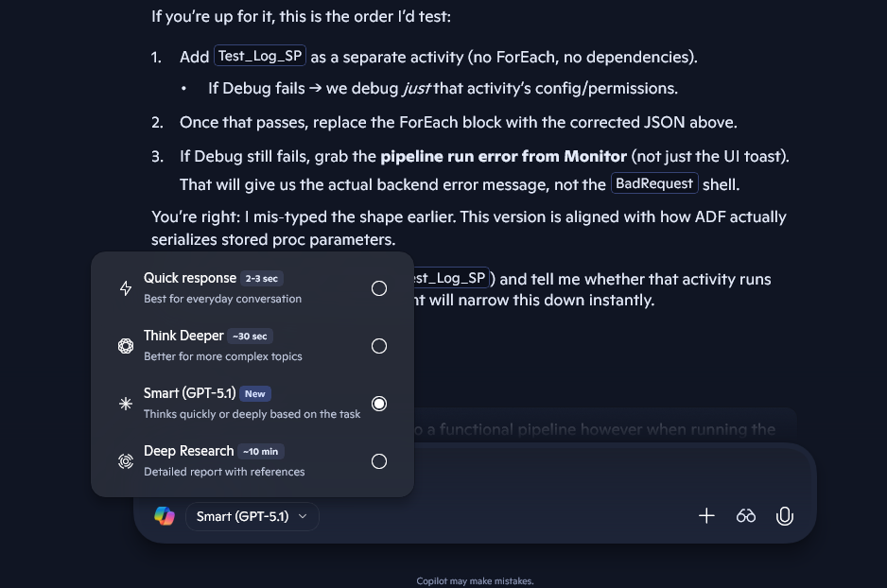This screenshot has height=588, width=887.
Task: Click the plus attach icon
Action: point(706,516)
